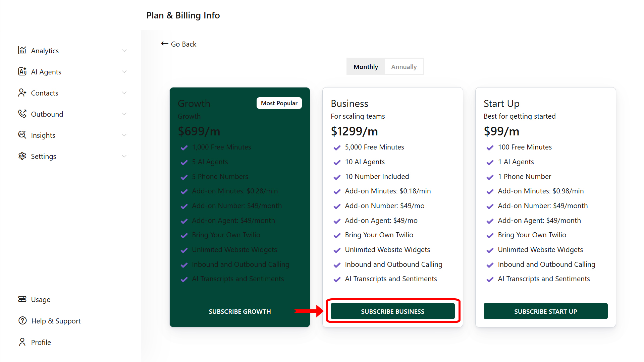Viewport: 644px width, 362px height.
Task: Click the Profile user icon
Action: [22, 342]
